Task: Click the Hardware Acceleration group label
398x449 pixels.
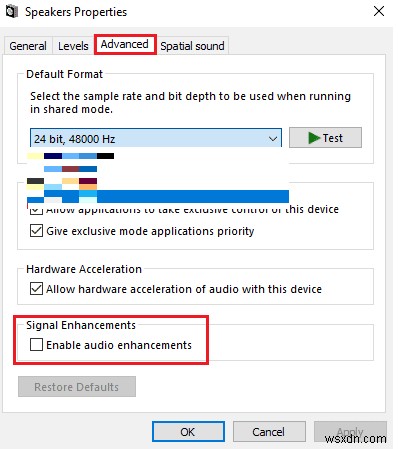Action: [84, 269]
